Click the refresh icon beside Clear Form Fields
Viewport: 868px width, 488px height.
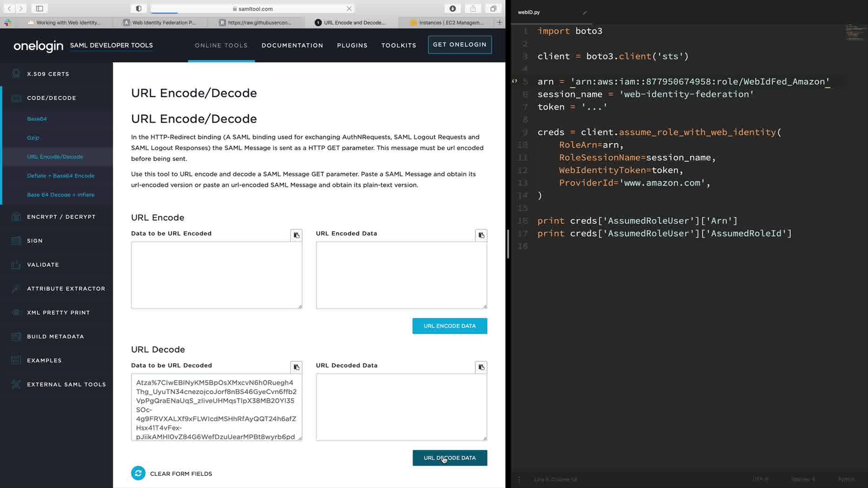click(x=138, y=473)
